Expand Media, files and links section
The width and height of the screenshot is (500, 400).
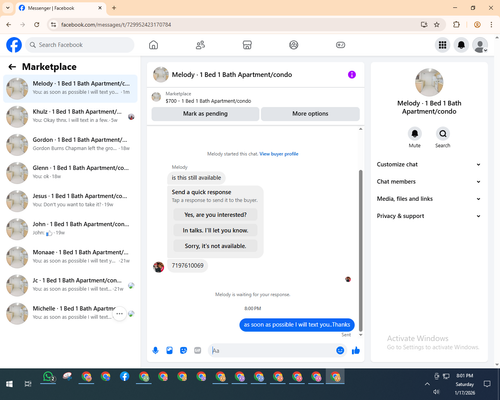click(x=429, y=199)
